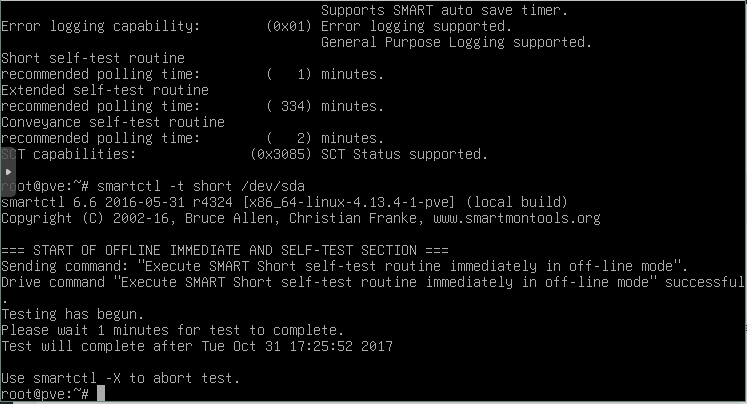Click the 'START OF OFFLINE IMMEDIATE' section header
The height and width of the screenshot is (404, 747).
[225, 250]
